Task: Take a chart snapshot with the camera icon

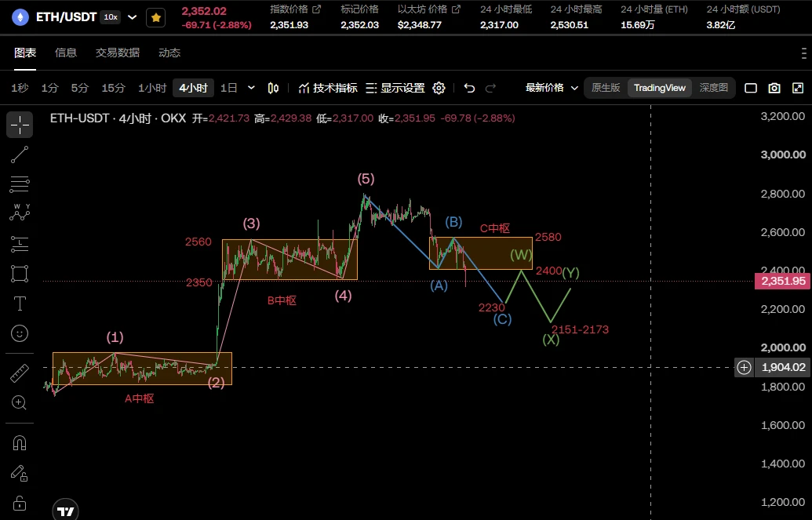Action: [774, 88]
